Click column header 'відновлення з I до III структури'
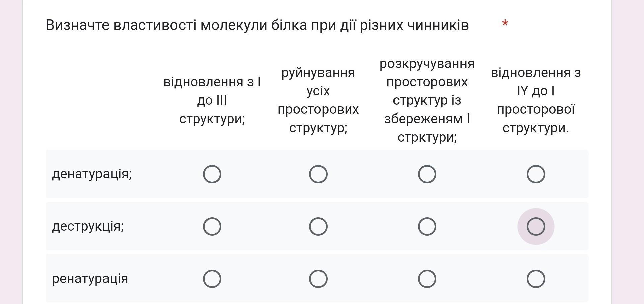Viewport: 644px width, 304px height. click(x=212, y=100)
